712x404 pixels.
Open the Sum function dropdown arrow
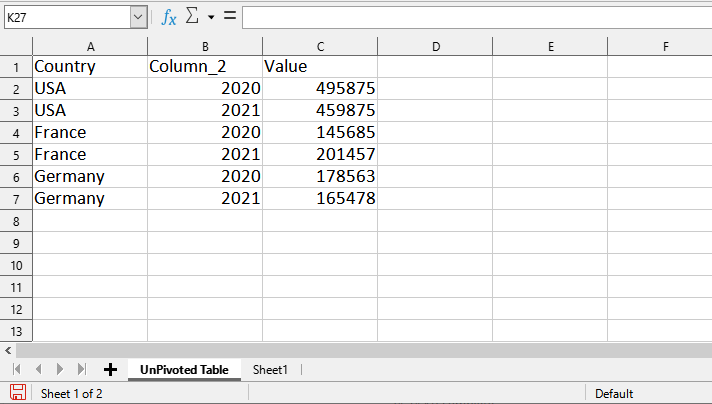click(211, 17)
